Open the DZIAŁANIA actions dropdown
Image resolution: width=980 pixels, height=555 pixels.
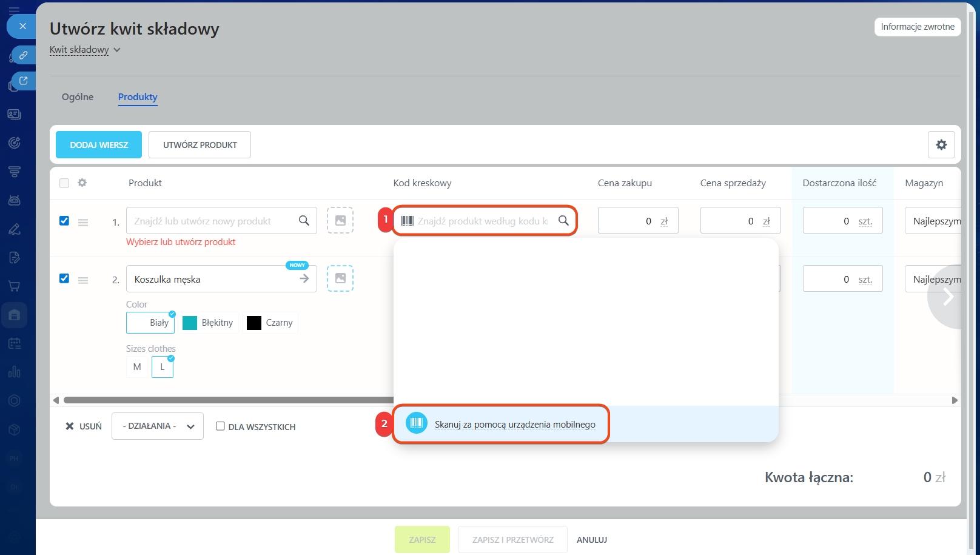click(158, 426)
